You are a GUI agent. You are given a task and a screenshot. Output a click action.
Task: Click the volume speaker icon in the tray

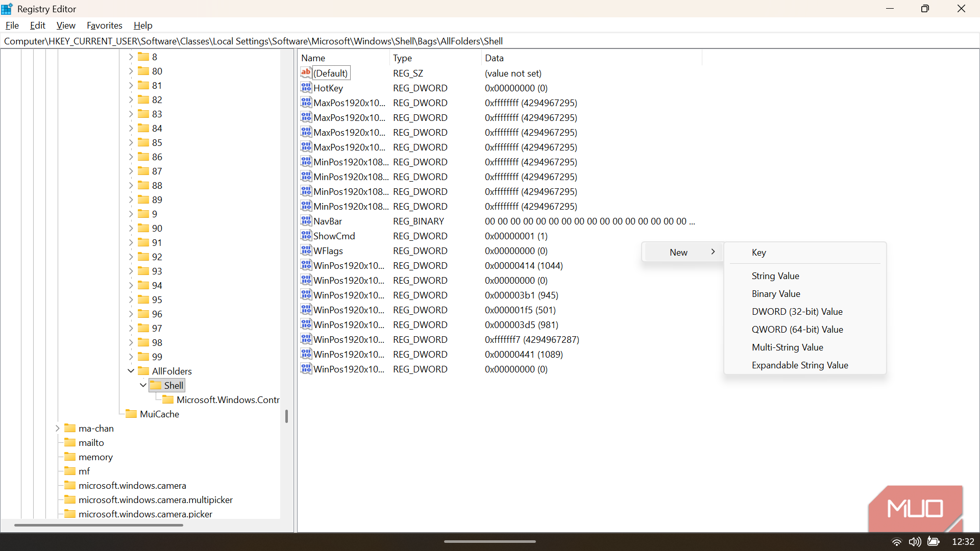pyautogui.click(x=915, y=542)
